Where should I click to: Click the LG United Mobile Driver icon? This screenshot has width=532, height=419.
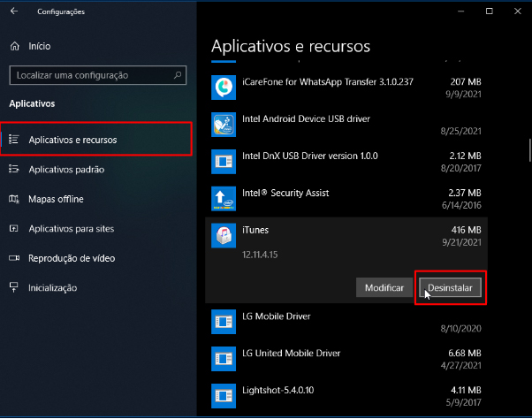(x=224, y=359)
